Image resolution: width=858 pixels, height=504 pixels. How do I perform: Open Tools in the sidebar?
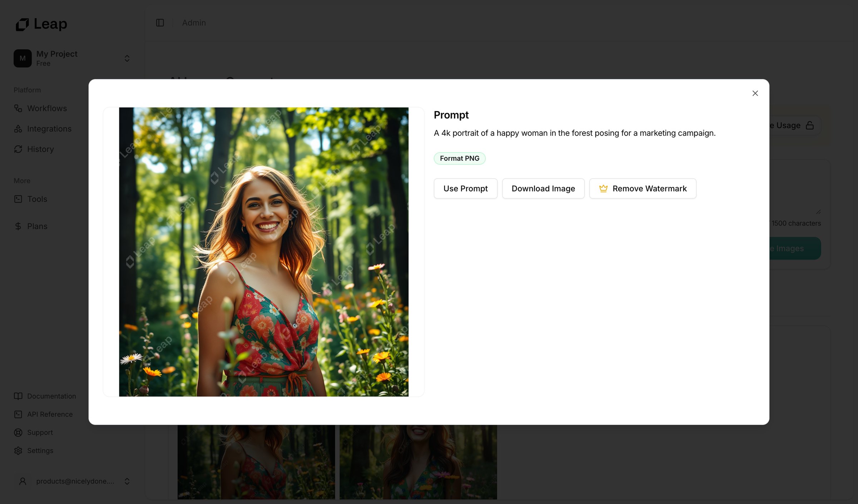coord(37,199)
